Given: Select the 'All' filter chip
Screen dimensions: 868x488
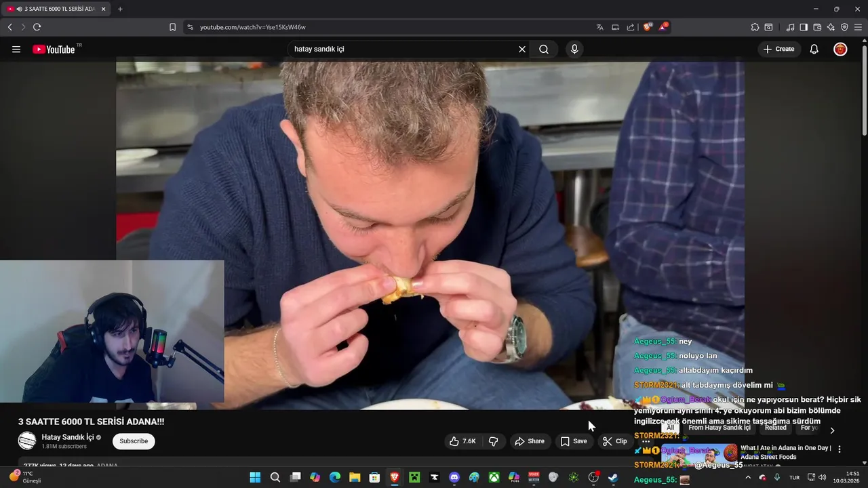Looking at the screenshot, I should [x=670, y=428].
